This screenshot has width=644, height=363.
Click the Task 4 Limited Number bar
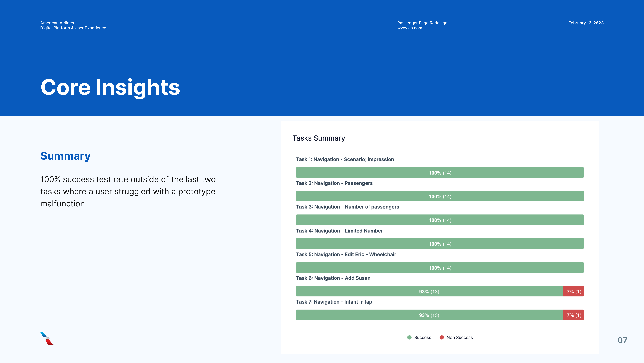point(440,244)
